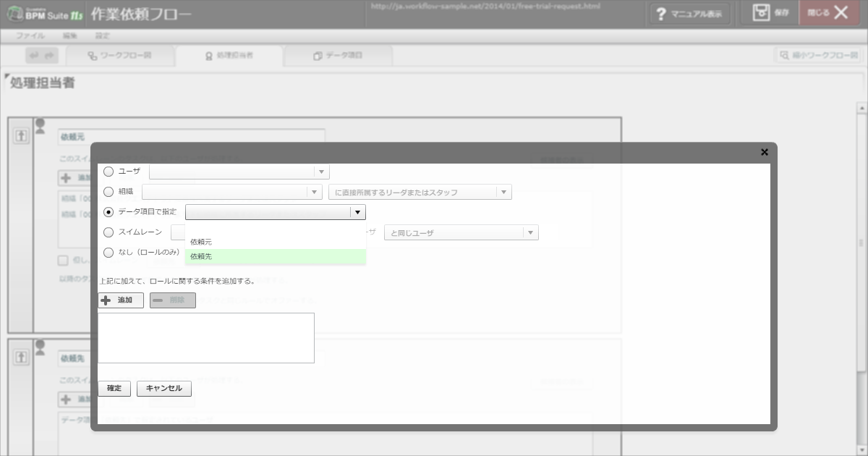Click the BPM Suite logo
Image resolution: width=868 pixels, height=456 pixels.
(44, 14)
